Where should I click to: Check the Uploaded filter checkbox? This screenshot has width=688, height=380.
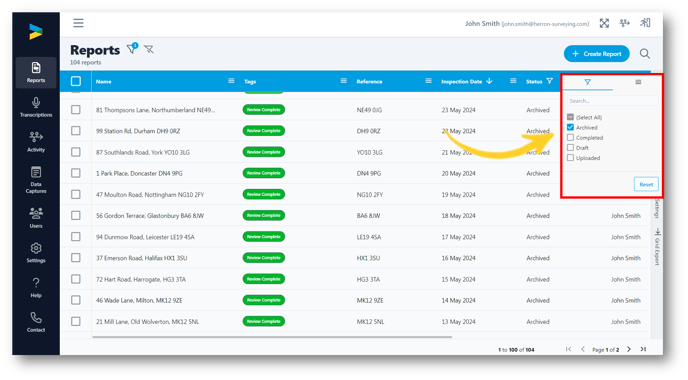pyautogui.click(x=570, y=158)
